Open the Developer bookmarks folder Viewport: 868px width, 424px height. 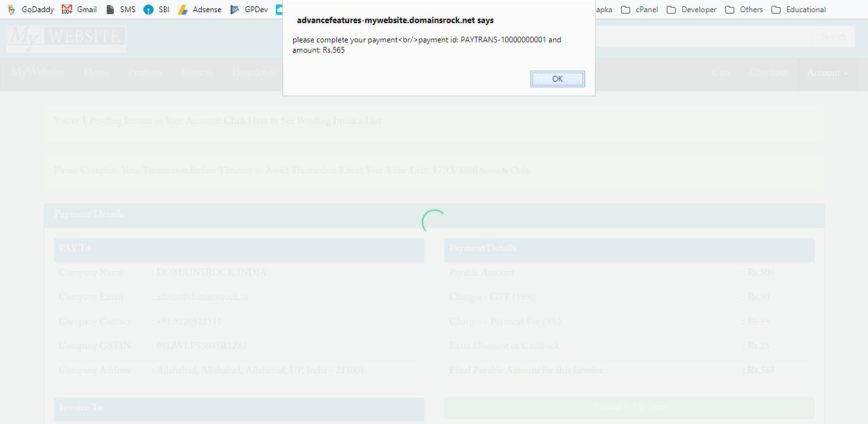(692, 10)
